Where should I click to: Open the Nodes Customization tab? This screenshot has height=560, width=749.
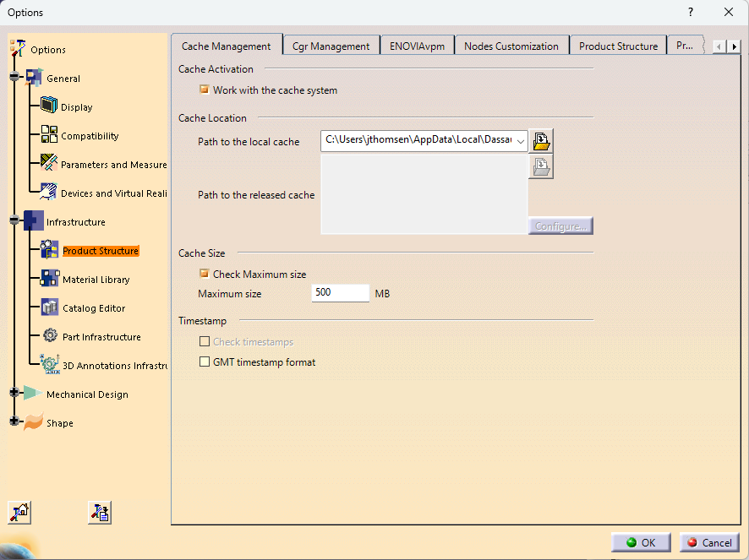[511, 46]
